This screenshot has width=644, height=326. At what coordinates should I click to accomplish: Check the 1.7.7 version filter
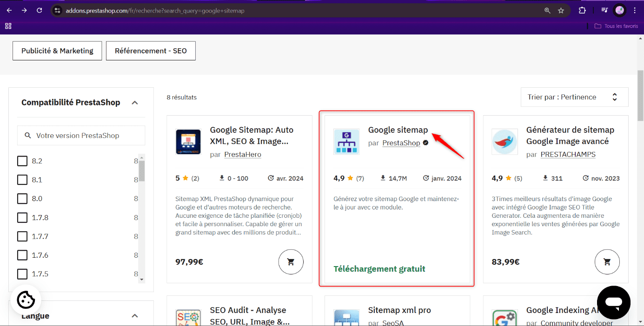[x=22, y=236]
